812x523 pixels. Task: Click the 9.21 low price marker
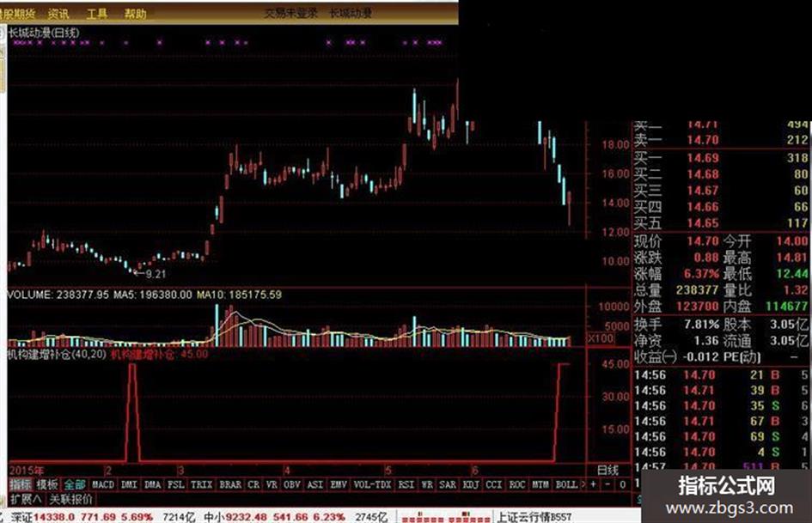pyautogui.click(x=156, y=274)
